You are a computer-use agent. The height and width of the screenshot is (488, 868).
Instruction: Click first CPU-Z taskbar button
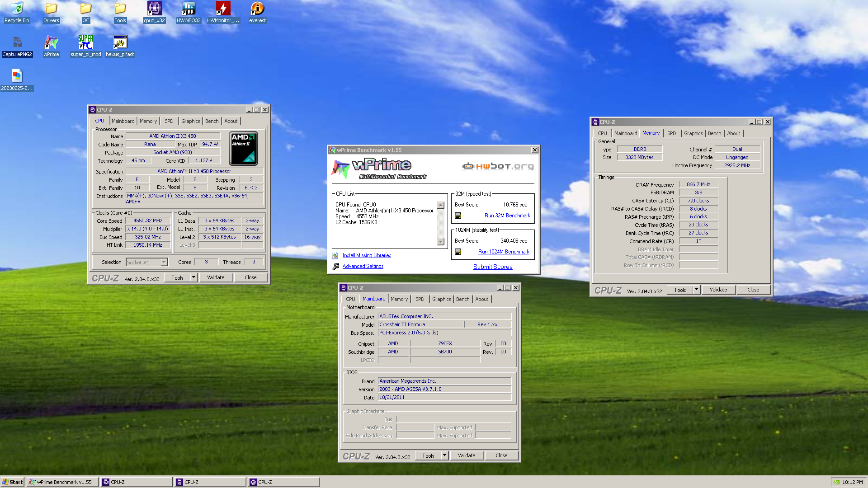tap(136, 482)
